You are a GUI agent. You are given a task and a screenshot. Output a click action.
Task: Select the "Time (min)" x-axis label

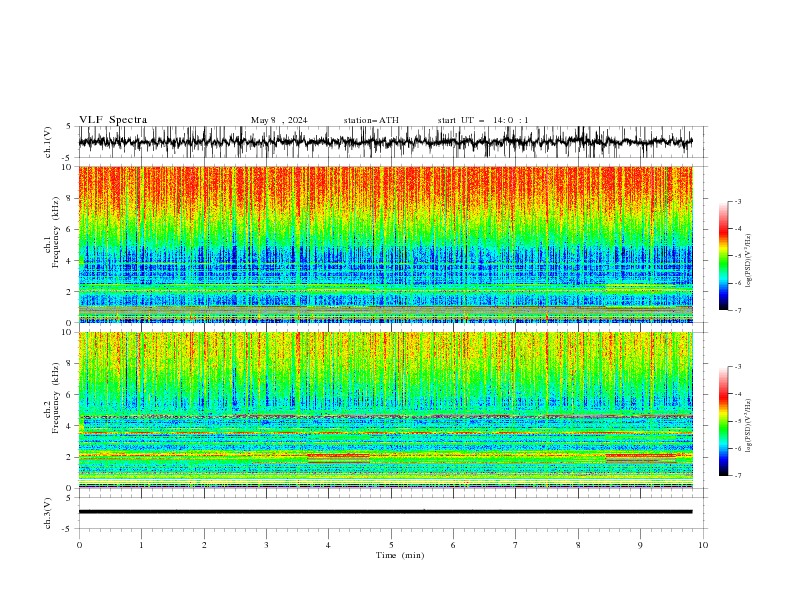tap(400, 555)
